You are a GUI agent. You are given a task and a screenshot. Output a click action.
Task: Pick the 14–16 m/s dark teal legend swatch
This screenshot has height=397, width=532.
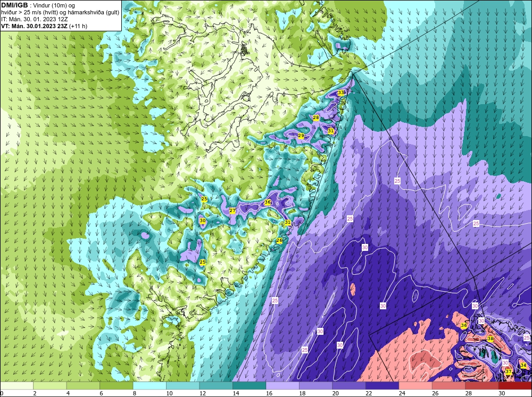250,385
